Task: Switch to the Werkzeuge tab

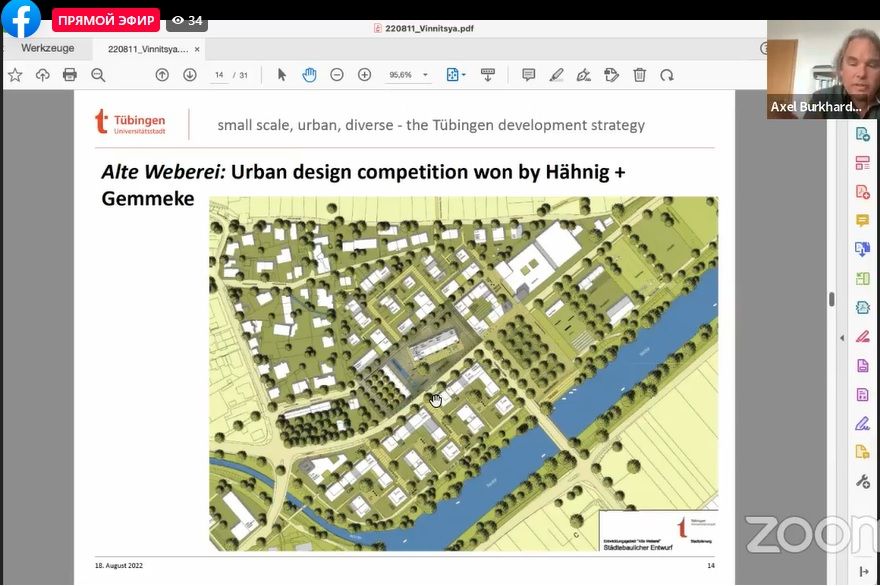Action: (x=48, y=48)
